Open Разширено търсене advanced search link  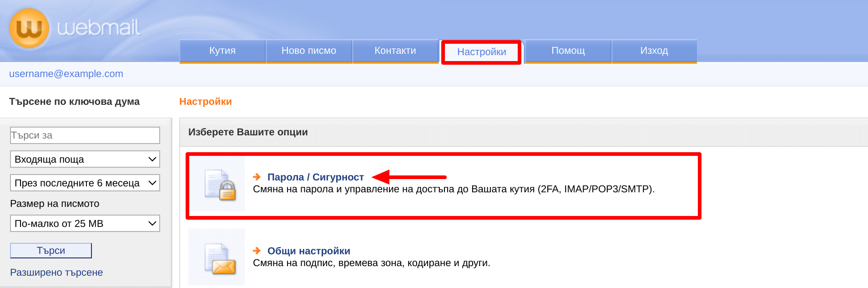tap(56, 273)
